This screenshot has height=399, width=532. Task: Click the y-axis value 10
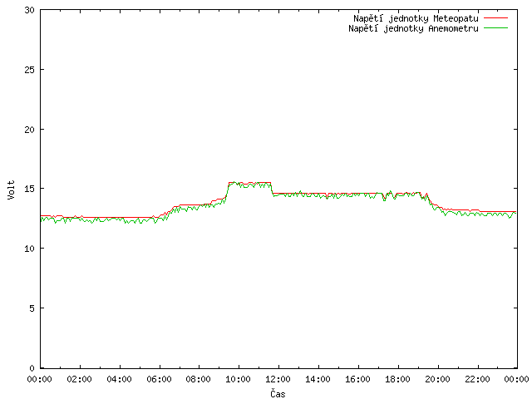click(x=30, y=249)
